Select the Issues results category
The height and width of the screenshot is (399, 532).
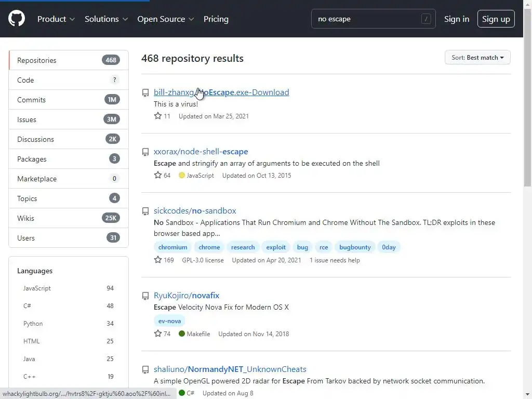click(x=69, y=119)
